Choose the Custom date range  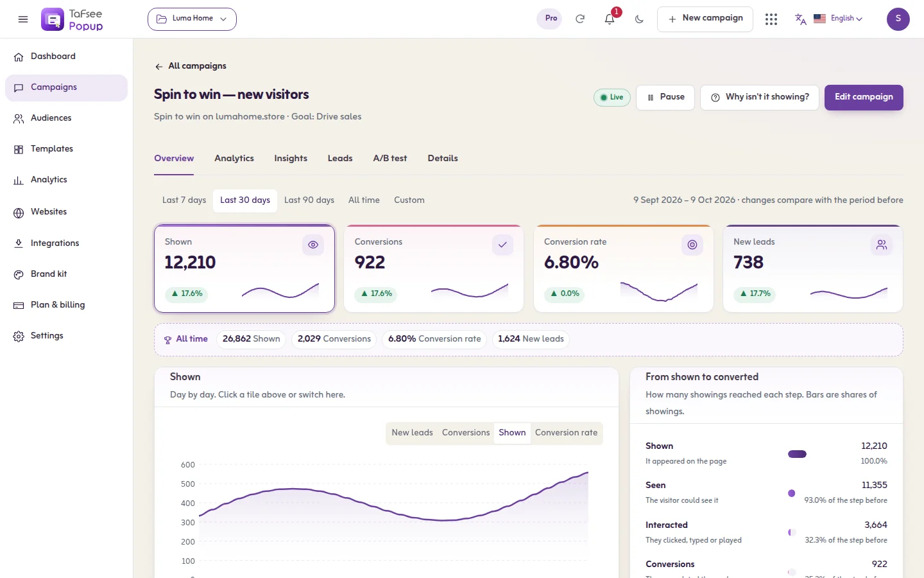tap(409, 200)
